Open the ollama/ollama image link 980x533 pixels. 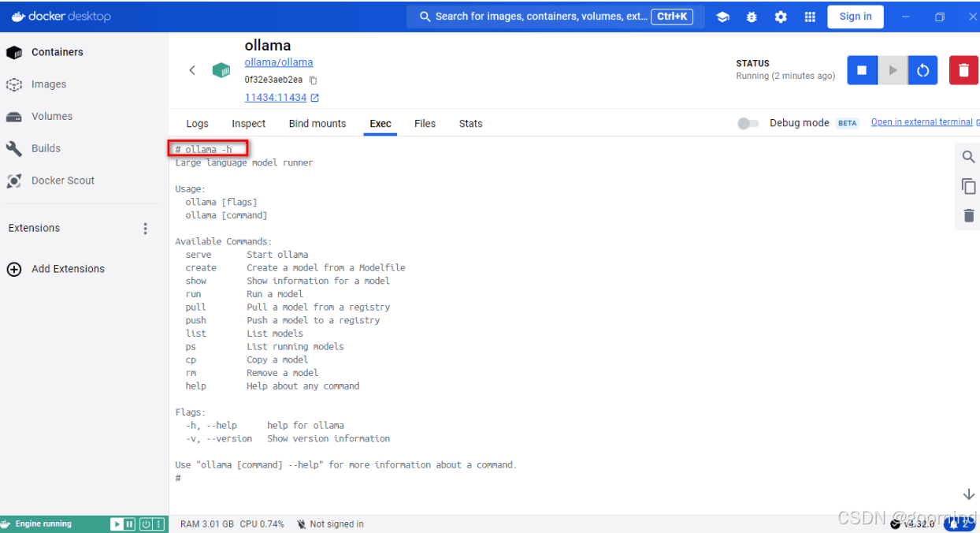coord(279,62)
